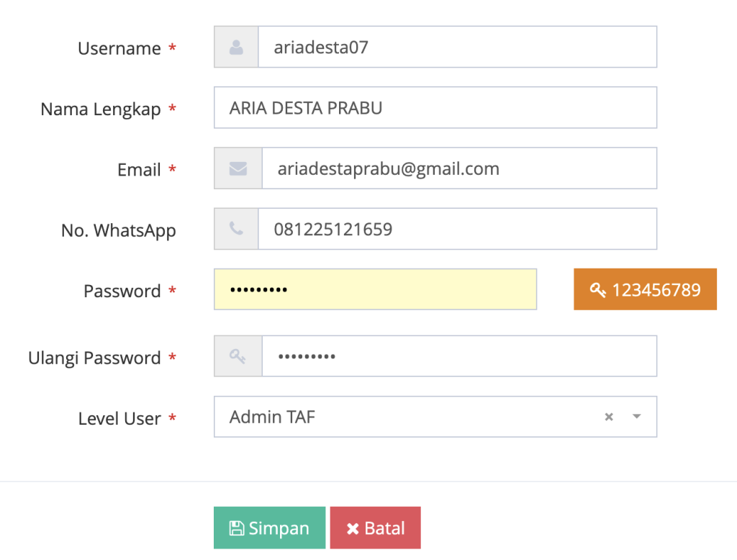Select the Email address input field
The image size is (737, 560).
pyautogui.click(x=459, y=168)
